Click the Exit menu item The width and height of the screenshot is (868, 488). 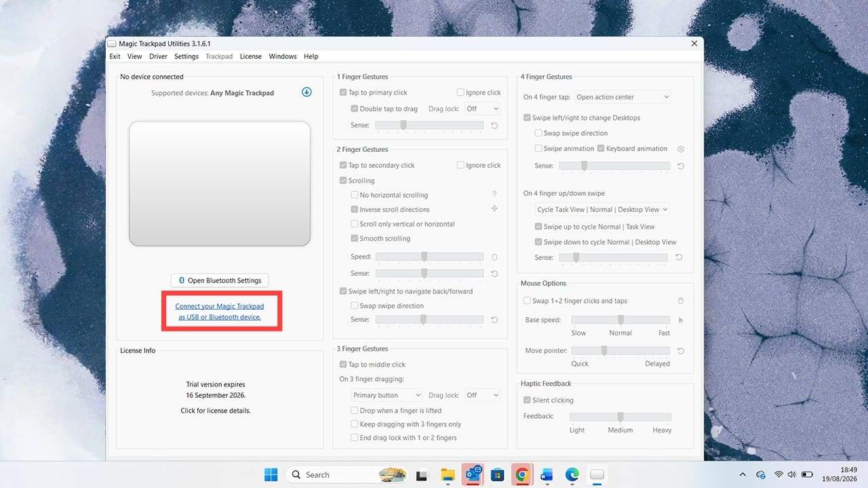[115, 56]
